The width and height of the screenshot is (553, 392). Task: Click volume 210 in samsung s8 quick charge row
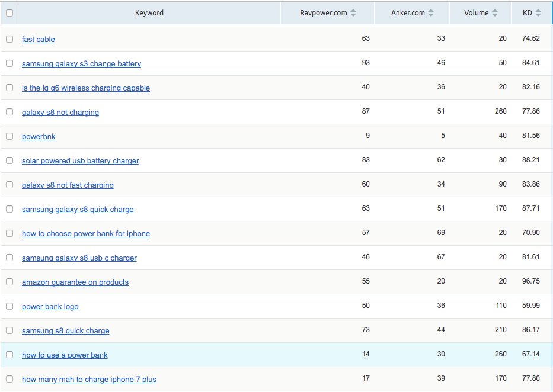pos(500,330)
